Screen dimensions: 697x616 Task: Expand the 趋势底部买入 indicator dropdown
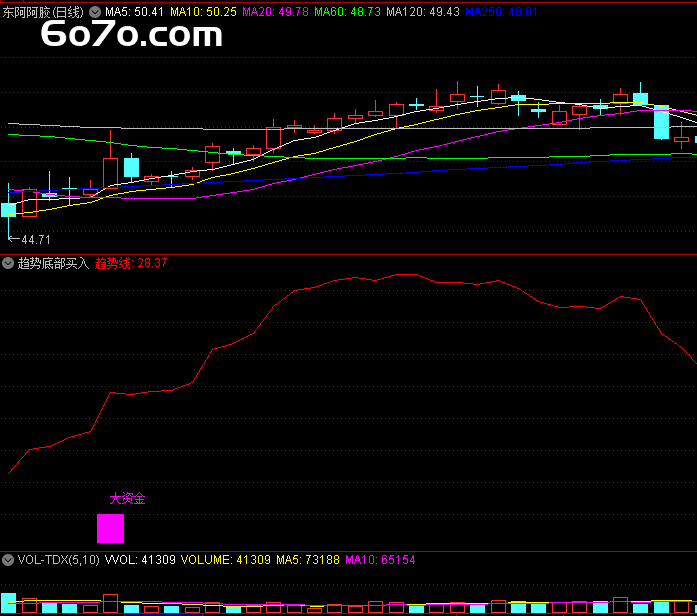click(x=8, y=263)
